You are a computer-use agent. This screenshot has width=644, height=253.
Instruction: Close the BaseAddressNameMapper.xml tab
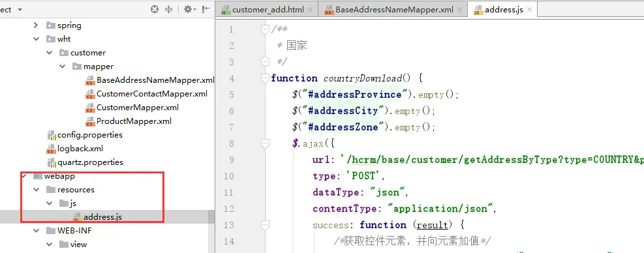[x=459, y=10]
